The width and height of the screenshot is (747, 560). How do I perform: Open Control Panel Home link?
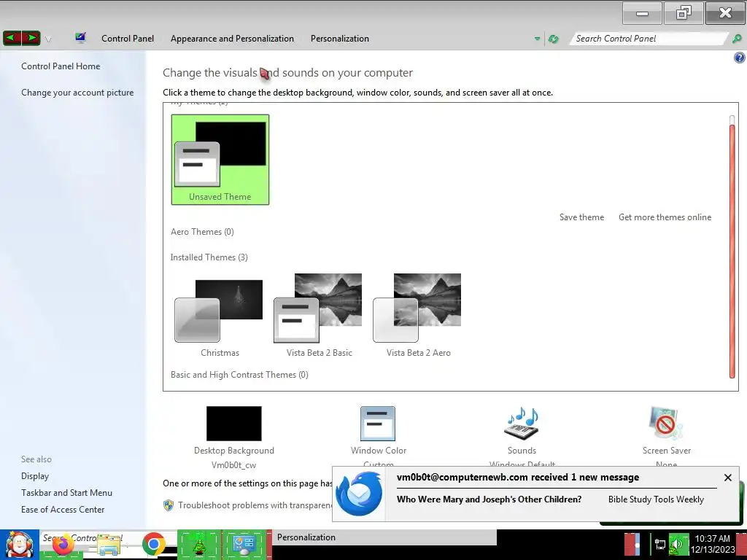(61, 66)
